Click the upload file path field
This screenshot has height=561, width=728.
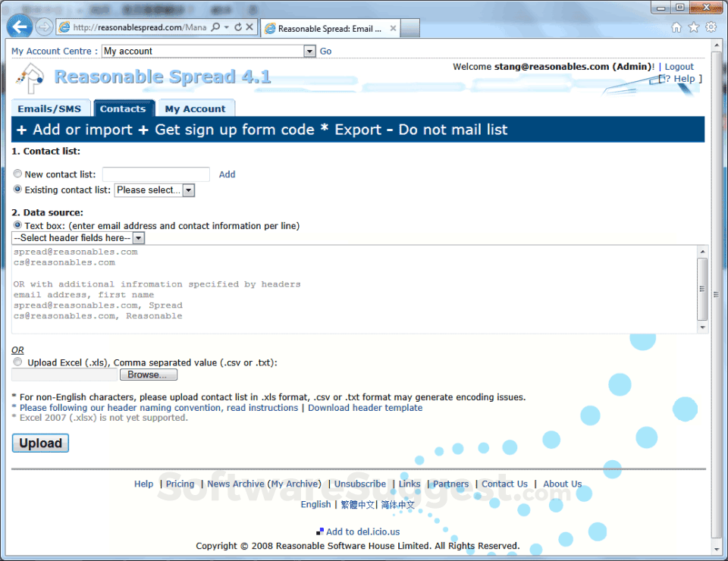click(x=64, y=375)
